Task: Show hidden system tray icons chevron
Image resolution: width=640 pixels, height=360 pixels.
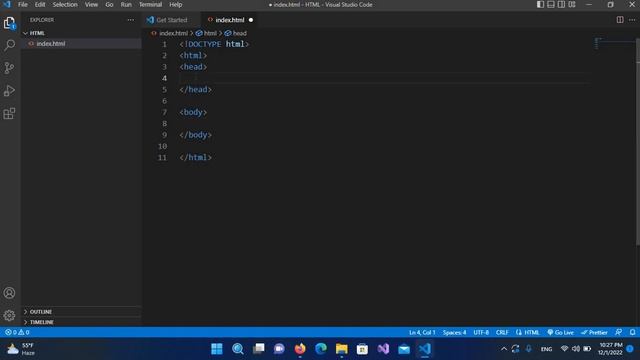Action: pyautogui.click(x=504, y=349)
